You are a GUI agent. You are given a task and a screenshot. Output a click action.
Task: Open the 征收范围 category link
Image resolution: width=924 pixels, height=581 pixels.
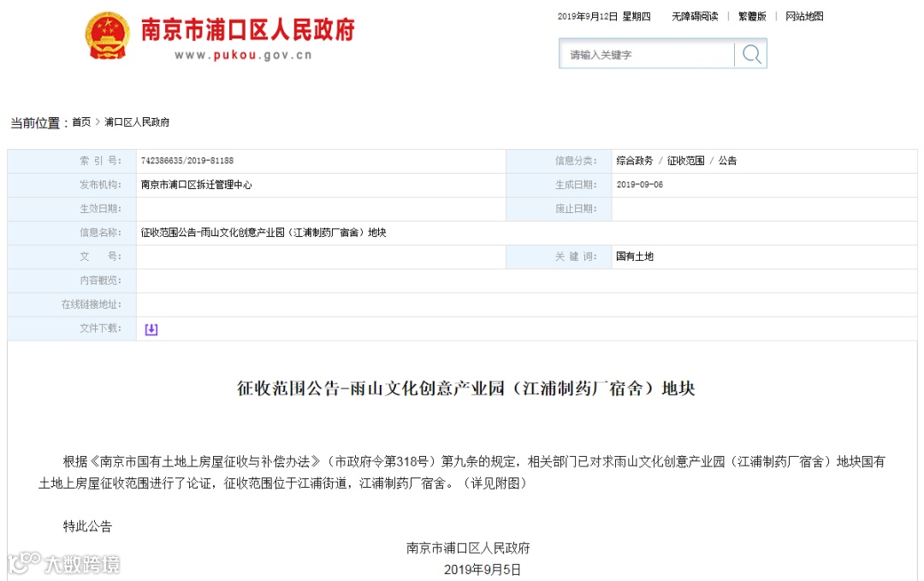686,161
